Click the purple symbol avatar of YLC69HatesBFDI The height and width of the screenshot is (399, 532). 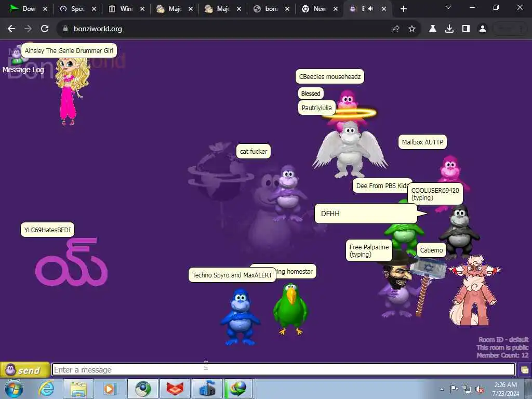(x=71, y=262)
